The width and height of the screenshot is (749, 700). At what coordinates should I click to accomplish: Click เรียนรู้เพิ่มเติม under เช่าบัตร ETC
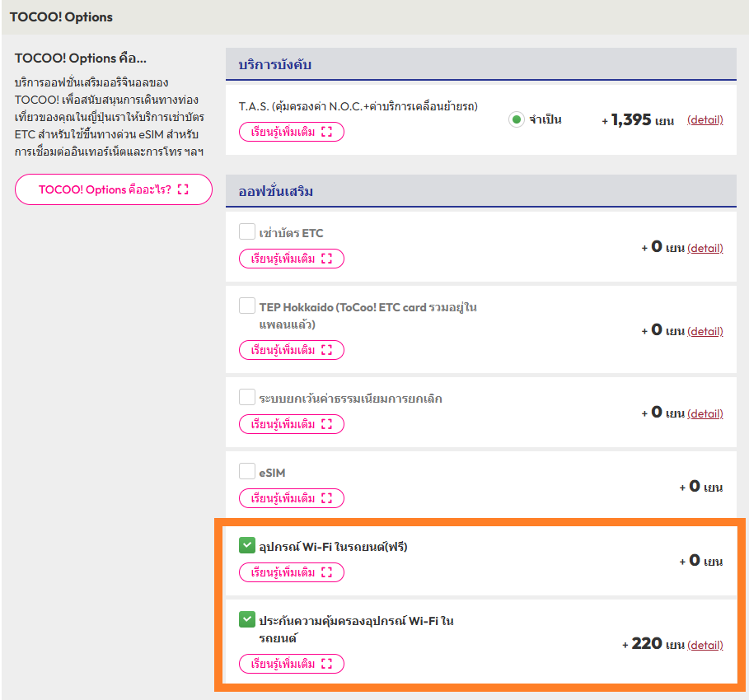pyautogui.click(x=292, y=259)
